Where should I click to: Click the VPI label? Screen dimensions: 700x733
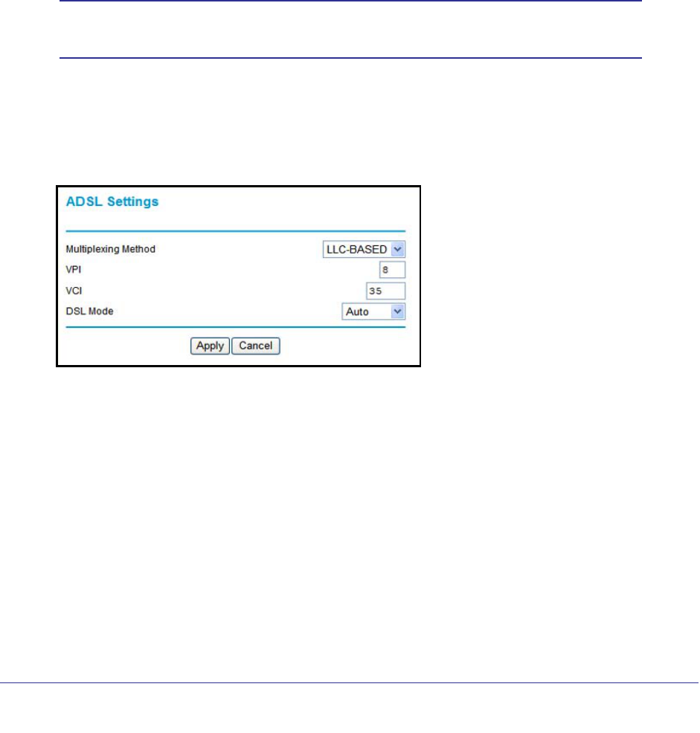coord(74,270)
